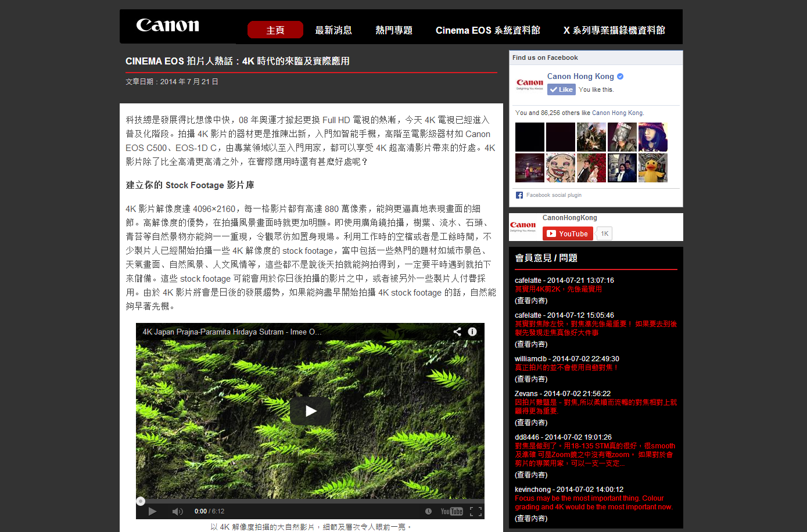This screenshot has width=807, height=532.
Task: View williamclb comment via 查看內容
Action: (x=531, y=379)
